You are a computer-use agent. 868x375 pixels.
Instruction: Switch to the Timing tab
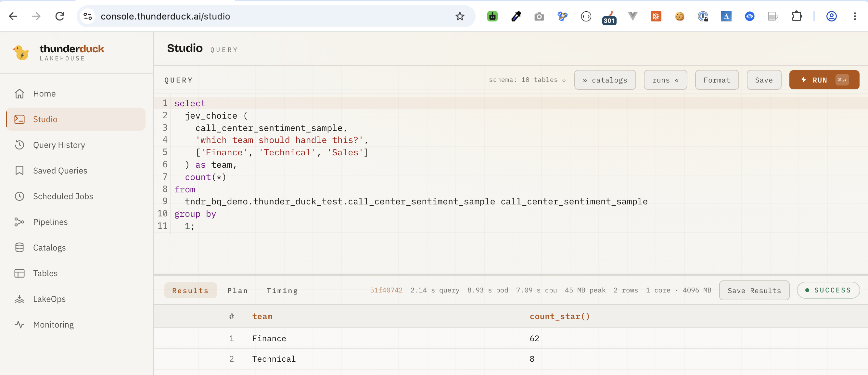click(x=282, y=290)
